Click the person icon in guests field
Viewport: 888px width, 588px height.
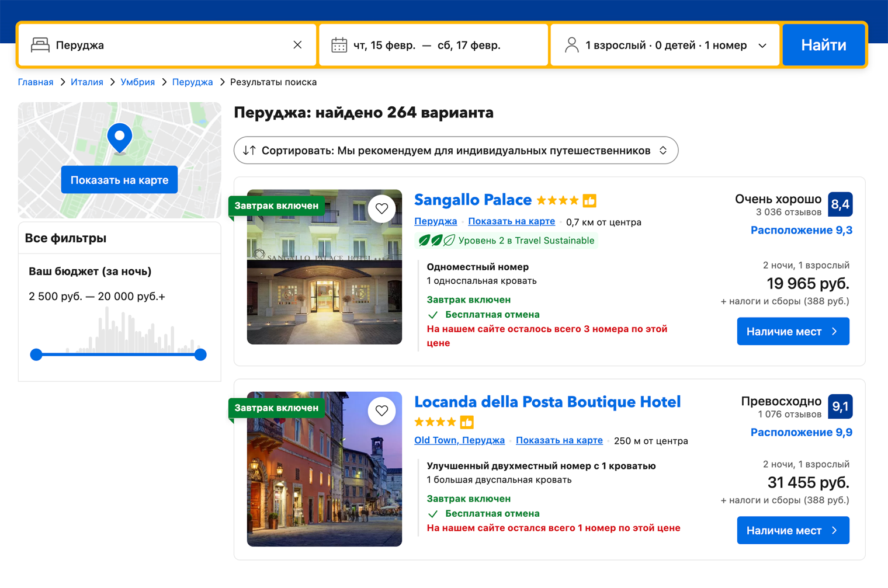[x=572, y=45]
